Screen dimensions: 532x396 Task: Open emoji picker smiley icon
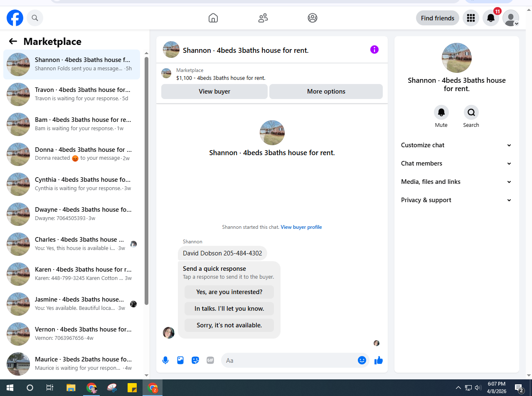362,360
